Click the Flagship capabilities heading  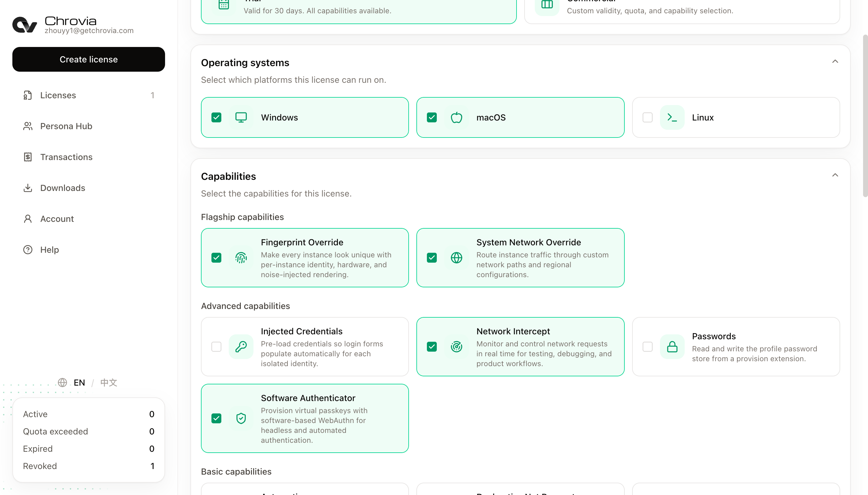(243, 217)
